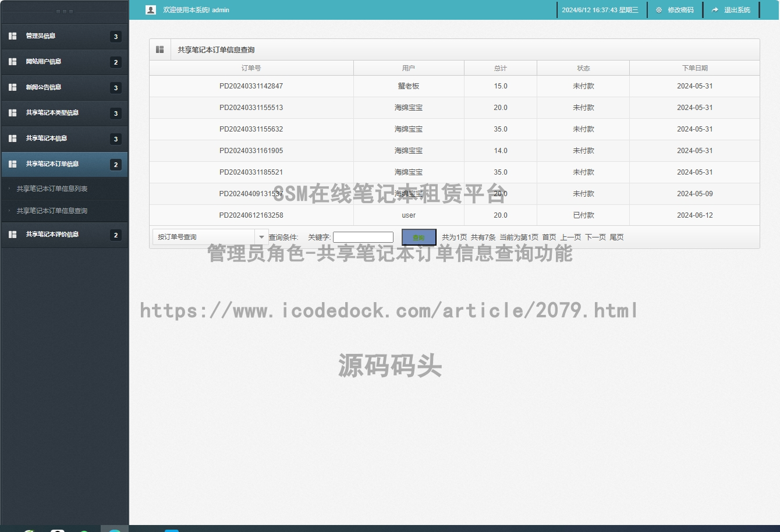Collapse 共享笔记本订单信息 menu section
The image size is (780, 532).
click(x=64, y=164)
